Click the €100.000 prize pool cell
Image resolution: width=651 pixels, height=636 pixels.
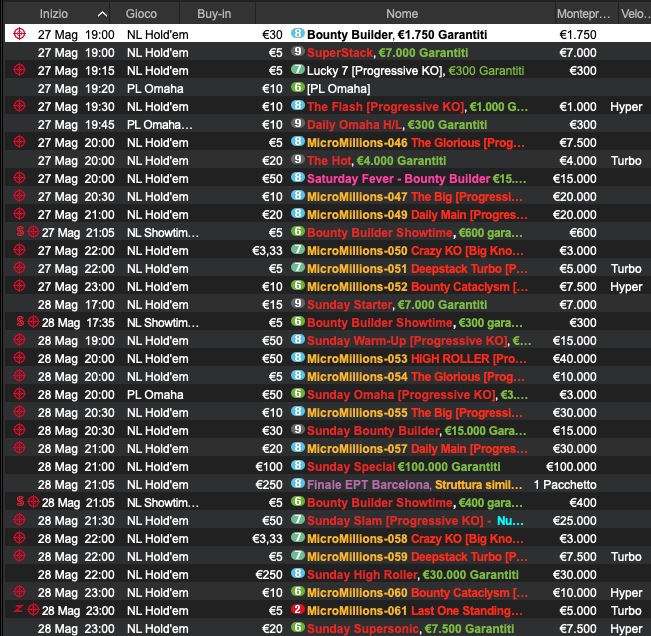pos(571,467)
